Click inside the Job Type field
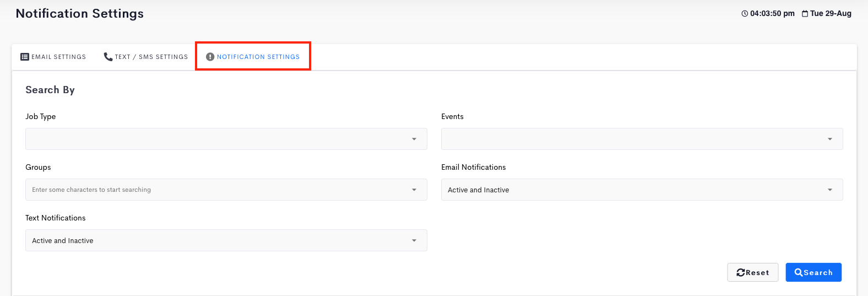Viewport: 868px width, 296px height. [226, 139]
